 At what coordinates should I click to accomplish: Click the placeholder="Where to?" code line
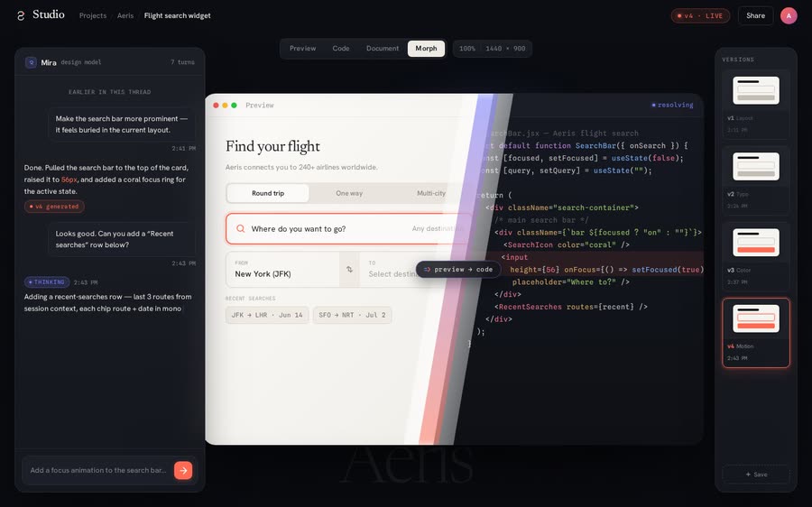tap(571, 281)
